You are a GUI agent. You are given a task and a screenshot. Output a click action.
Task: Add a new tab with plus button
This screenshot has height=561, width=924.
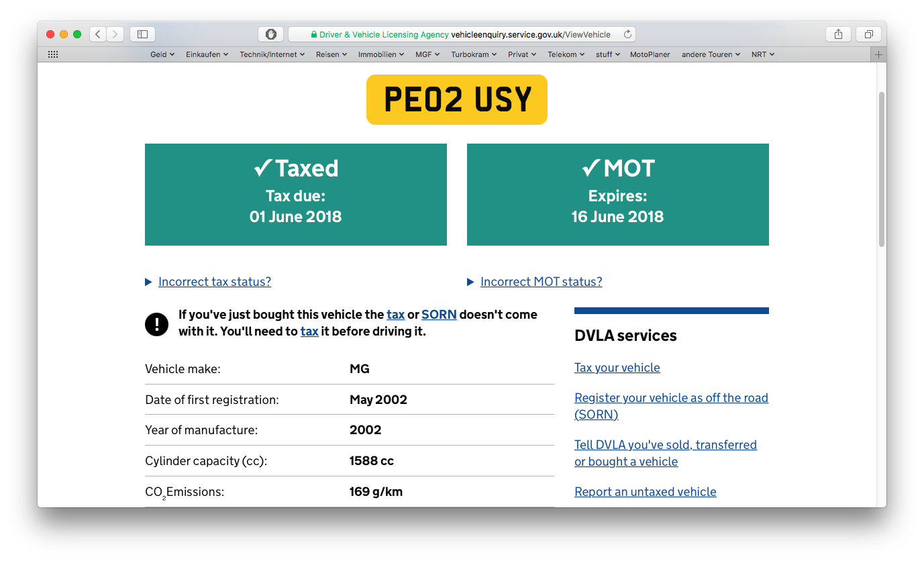(x=878, y=54)
